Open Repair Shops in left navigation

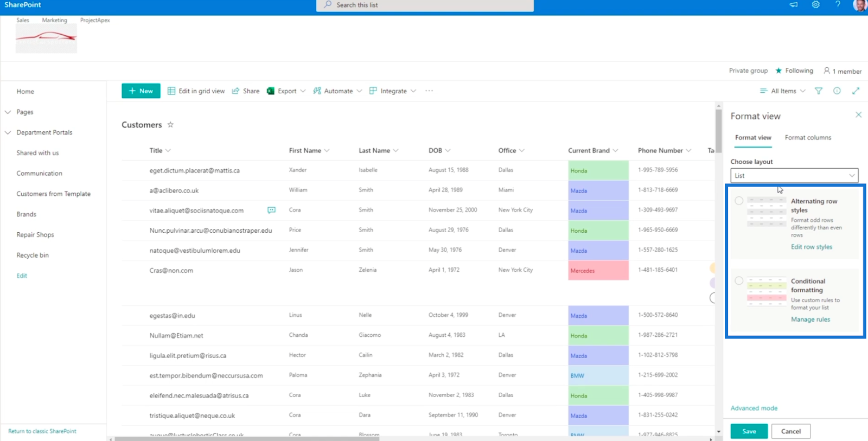(x=35, y=235)
